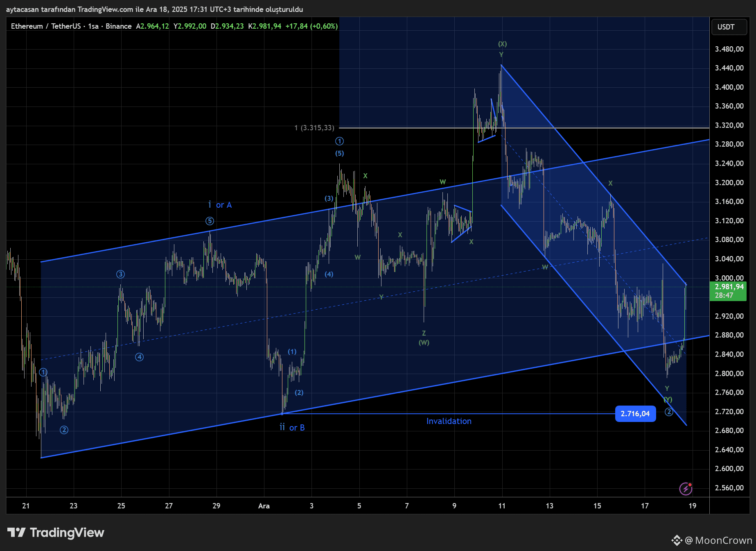Click the low value D2.934,23
The width and height of the screenshot is (756, 551).
227,26
